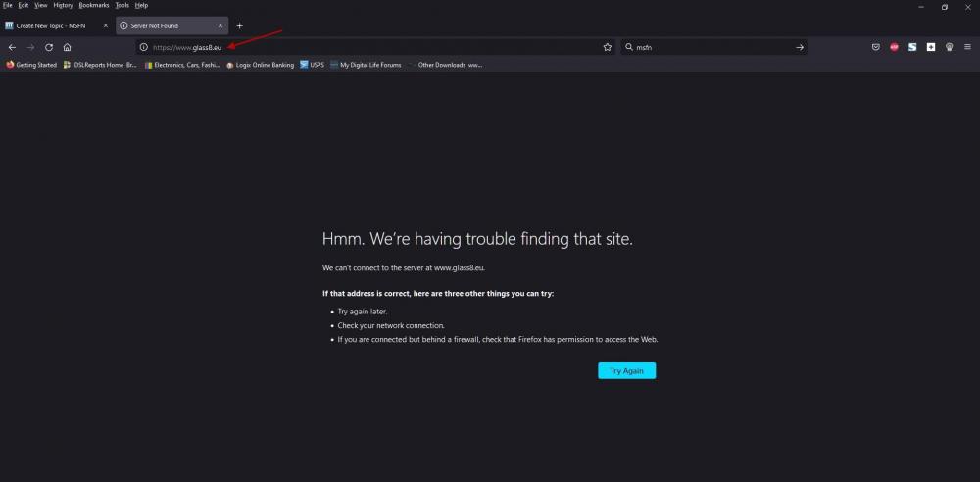Open the Adblock Plus extension icon
The height and width of the screenshot is (482, 980).
click(895, 47)
